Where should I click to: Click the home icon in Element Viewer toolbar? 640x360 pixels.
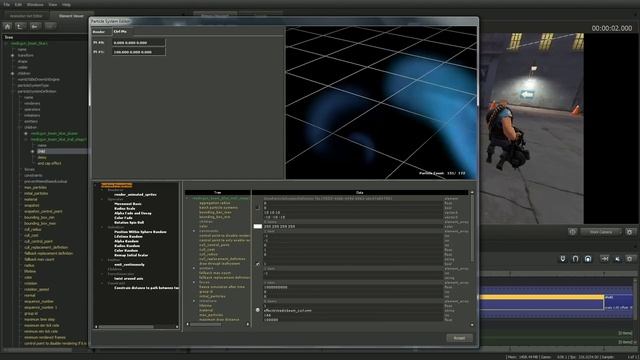click(8, 27)
